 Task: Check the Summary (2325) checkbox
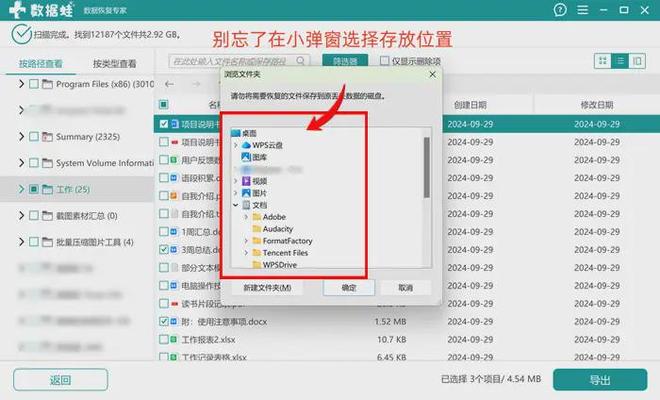[x=34, y=137]
